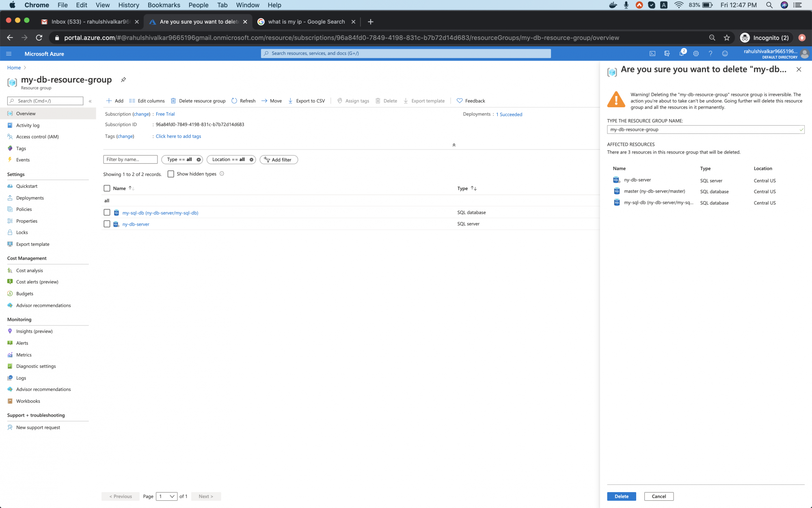Open Chrome Bookmarks menu
The height and width of the screenshot is (508, 812).
(x=164, y=5)
